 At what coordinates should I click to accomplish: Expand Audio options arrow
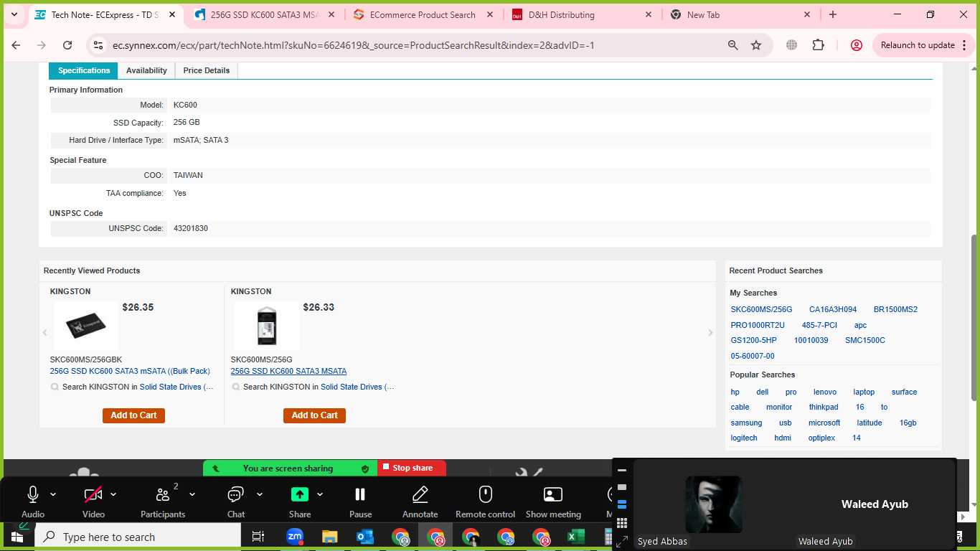point(53,494)
